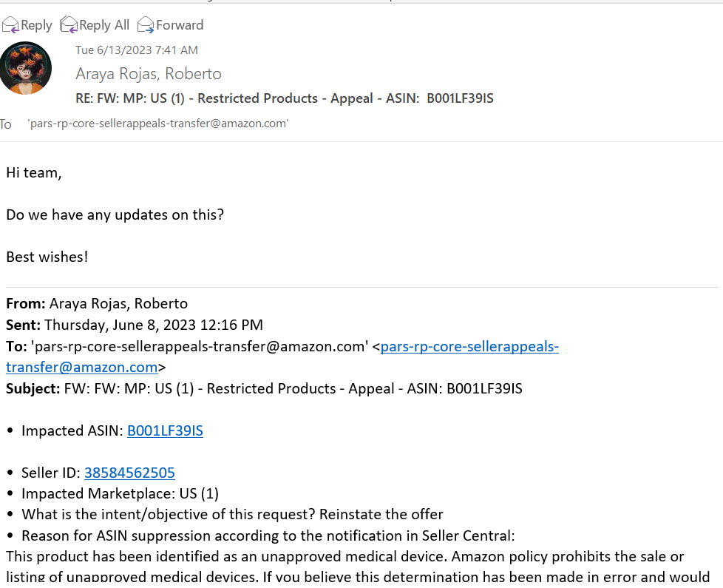Click the Reply button label
Screen dimensions: 723x588
pyautogui.click(x=36, y=25)
